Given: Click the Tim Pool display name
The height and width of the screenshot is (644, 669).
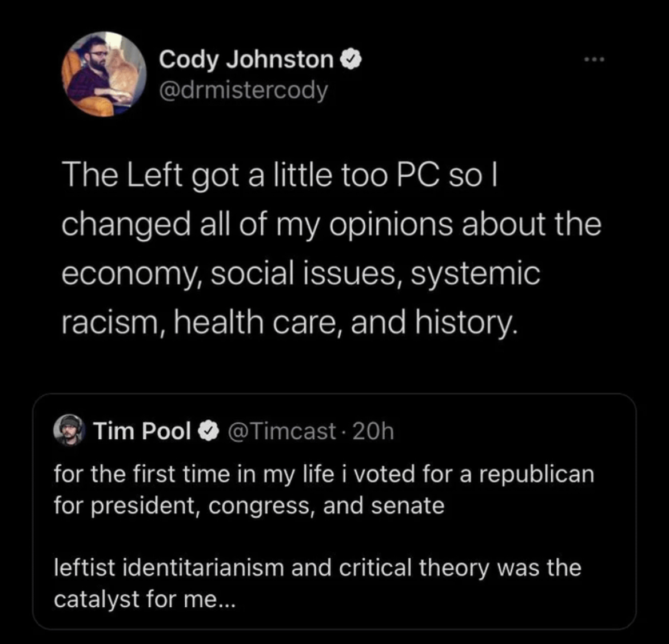Looking at the screenshot, I should pyautogui.click(x=142, y=431).
